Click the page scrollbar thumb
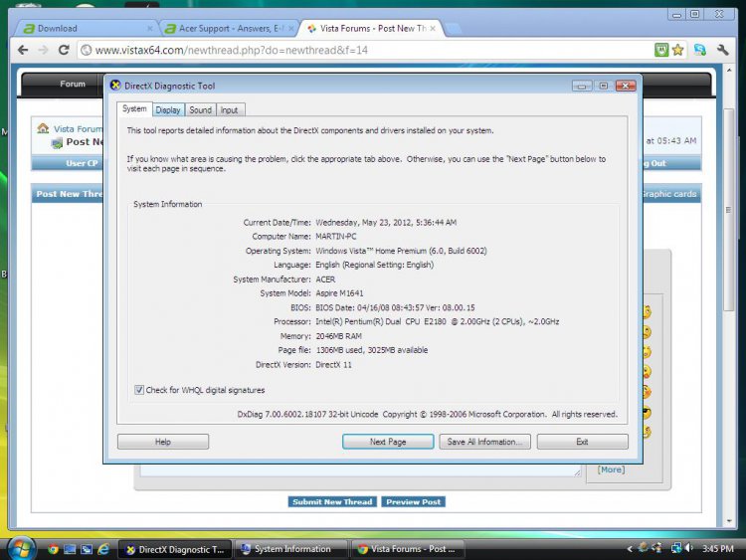746x560 pixels. [x=728, y=209]
